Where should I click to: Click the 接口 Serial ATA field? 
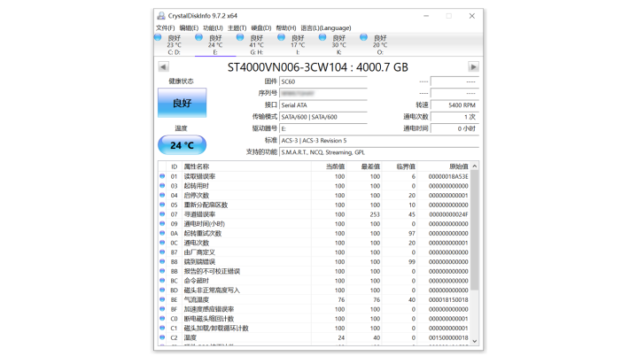pyautogui.click(x=323, y=105)
